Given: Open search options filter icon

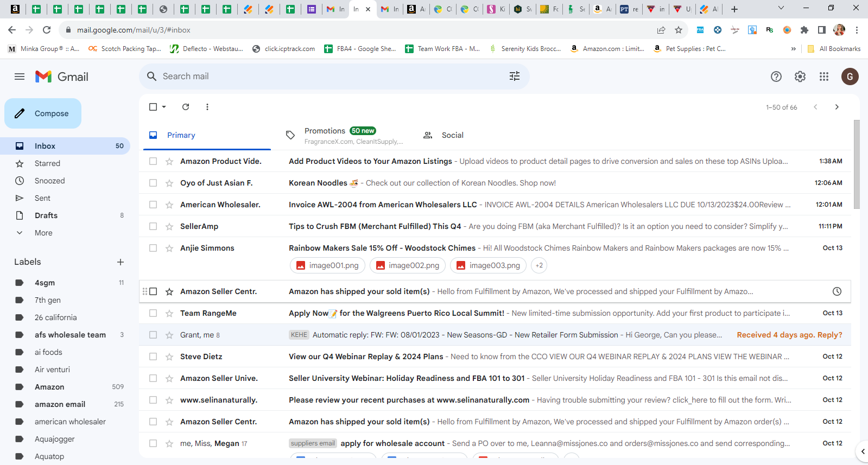Looking at the screenshot, I should point(515,77).
